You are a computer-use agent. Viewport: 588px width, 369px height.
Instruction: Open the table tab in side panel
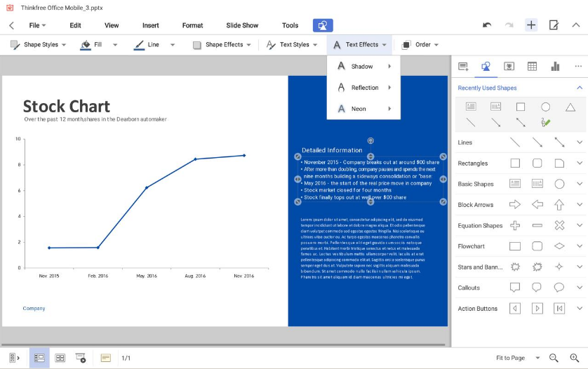pos(532,67)
